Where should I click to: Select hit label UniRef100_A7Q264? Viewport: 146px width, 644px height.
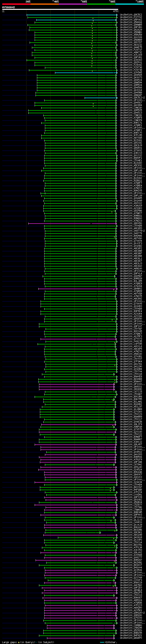coord(131,286)
